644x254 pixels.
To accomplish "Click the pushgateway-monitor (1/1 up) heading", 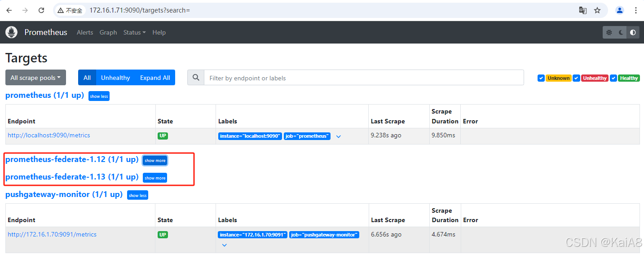I will coord(64,194).
